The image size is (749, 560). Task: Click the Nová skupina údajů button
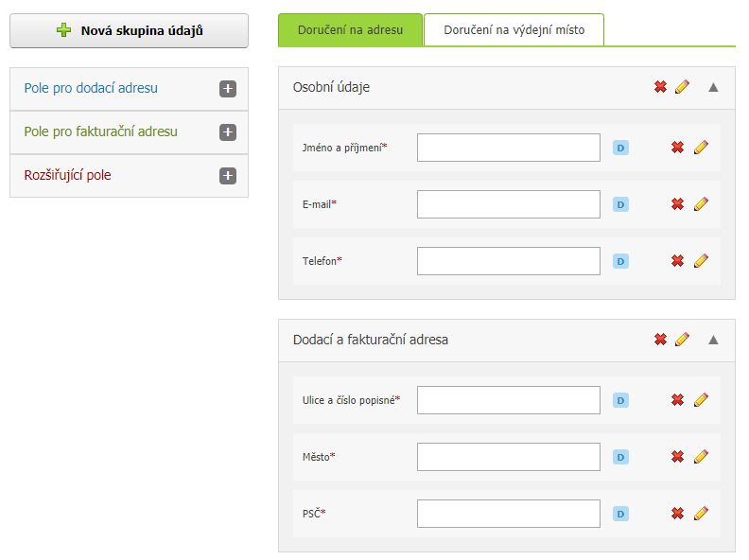pos(129,30)
